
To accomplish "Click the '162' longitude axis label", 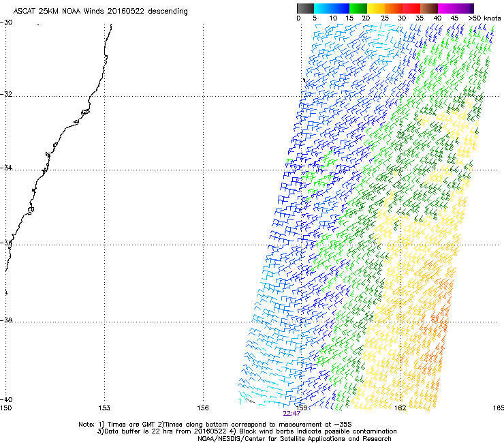I will [x=400, y=408].
